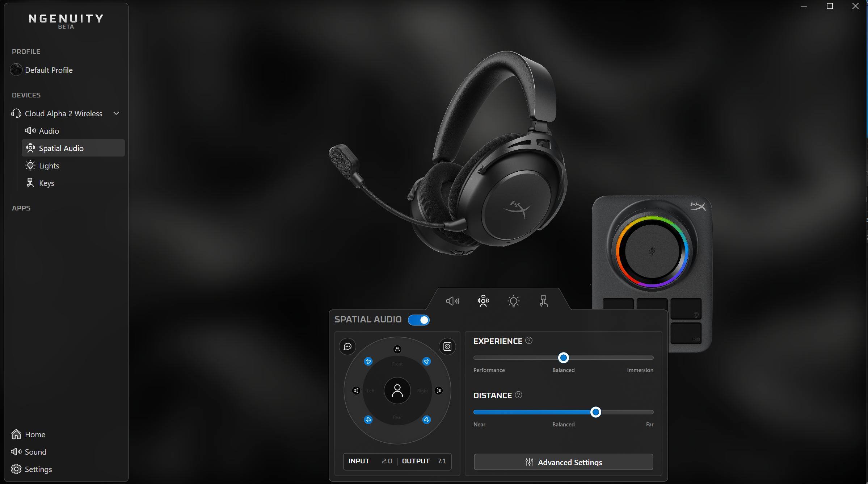The image size is (868, 484).
Task: Toggle the rear-right virtual speaker
Action: (x=426, y=420)
